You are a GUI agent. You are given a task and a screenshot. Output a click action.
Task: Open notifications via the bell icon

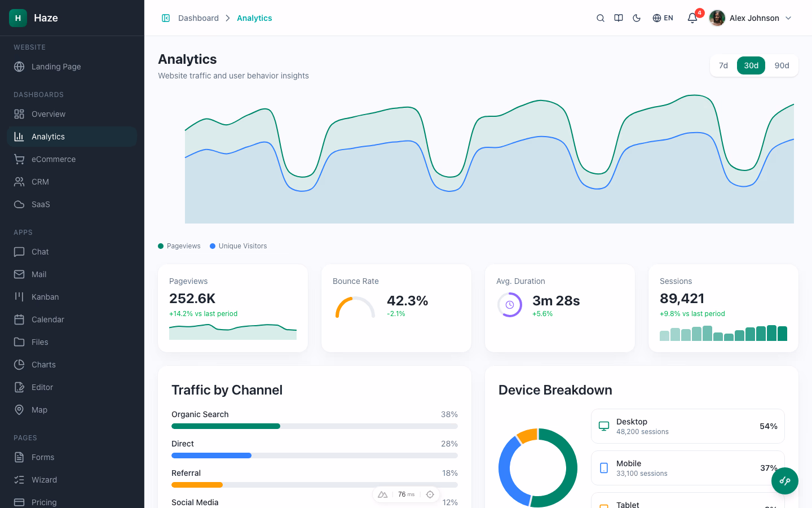click(x=692, y=17)
